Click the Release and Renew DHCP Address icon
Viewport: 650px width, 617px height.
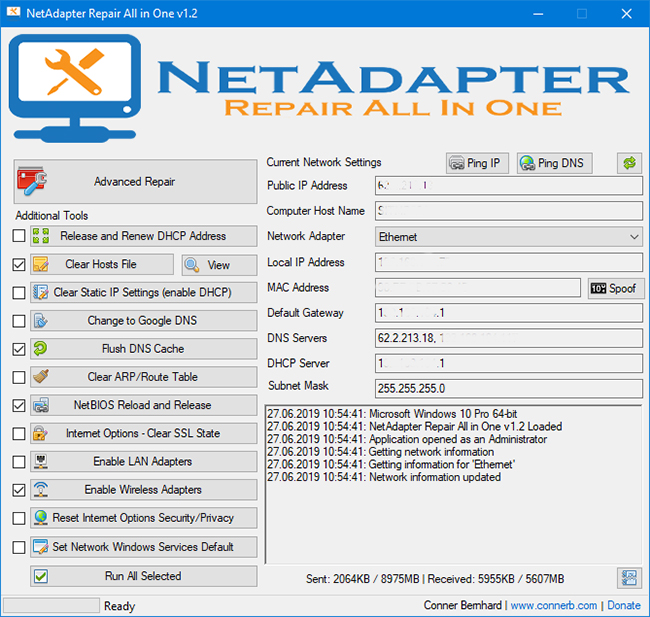[41, 236]
